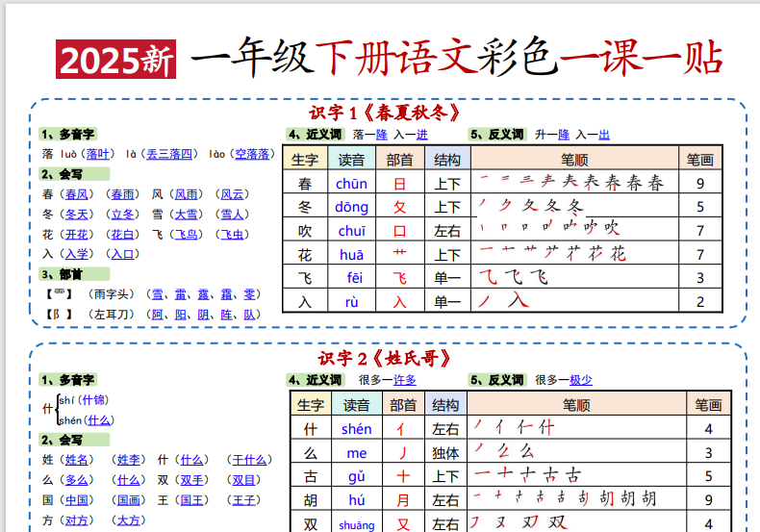Click the 春风 word link
The width and height of the screenshot is (760, 532).
77,194
